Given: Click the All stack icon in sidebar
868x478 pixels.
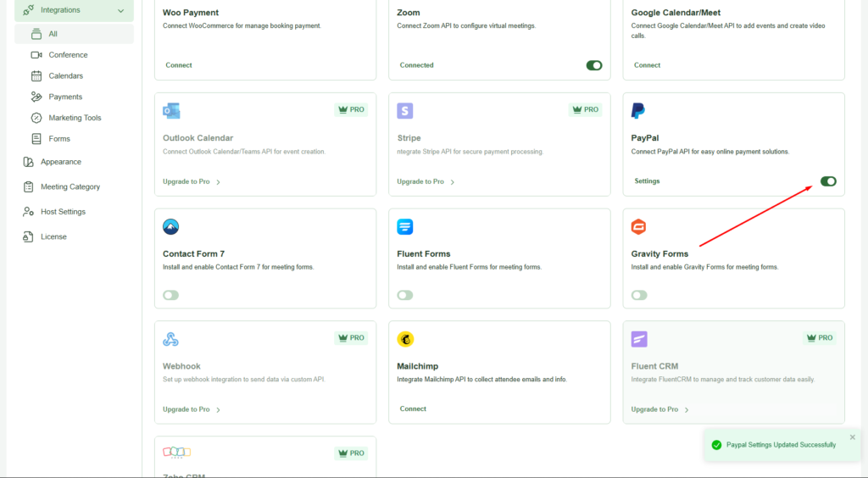Looking at the screenshot, I should pos(36,34).
